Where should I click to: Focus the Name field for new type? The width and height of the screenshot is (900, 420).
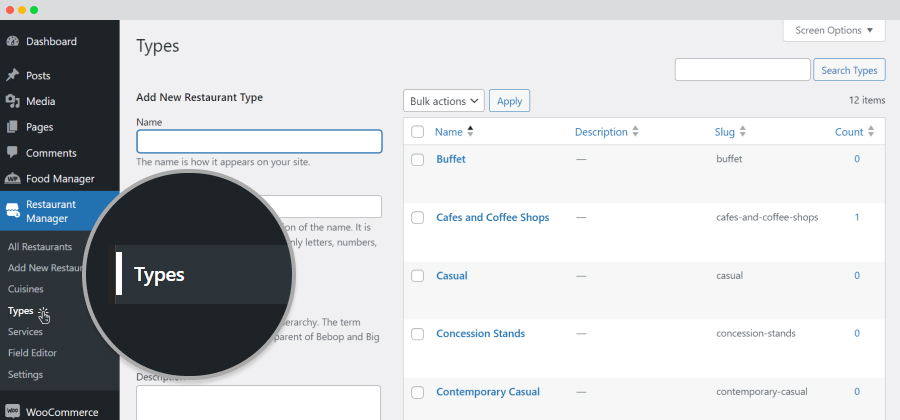click(259, 141)
